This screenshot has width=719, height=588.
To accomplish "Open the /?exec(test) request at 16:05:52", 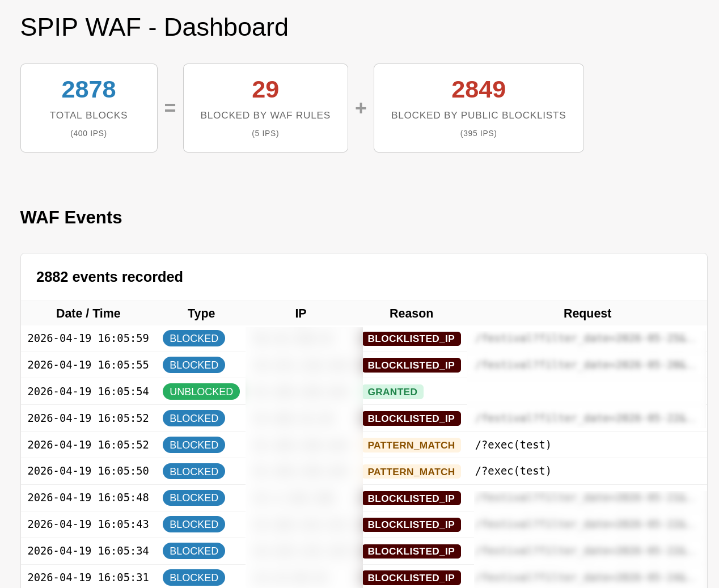I will point(513,445).
